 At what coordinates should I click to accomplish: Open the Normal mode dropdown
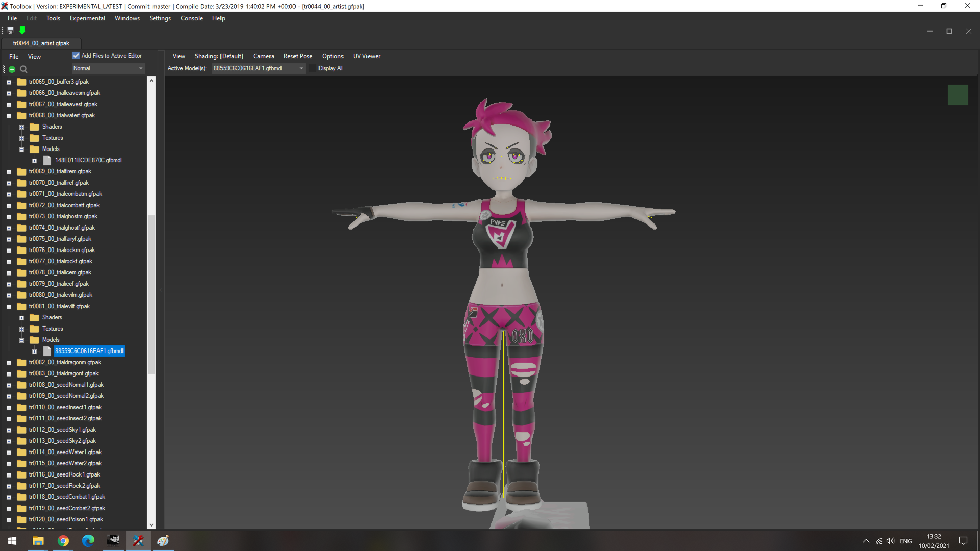[108, 68]
